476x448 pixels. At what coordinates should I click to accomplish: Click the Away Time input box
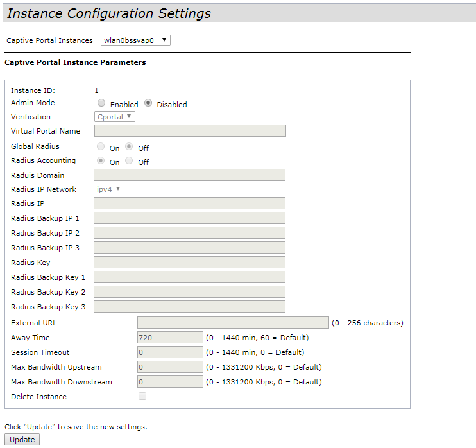(170, 338)
